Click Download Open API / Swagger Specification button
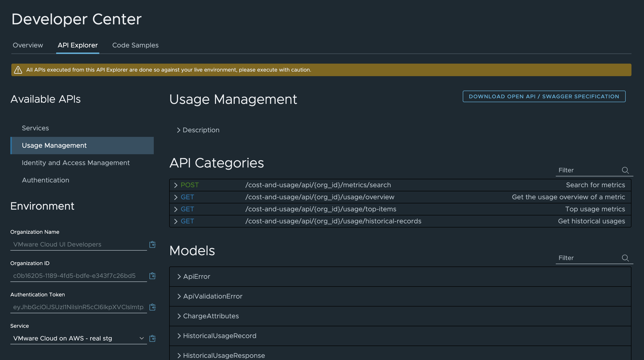Image resolution: width=644 pixels, height=360 pixels. point(543,96)
